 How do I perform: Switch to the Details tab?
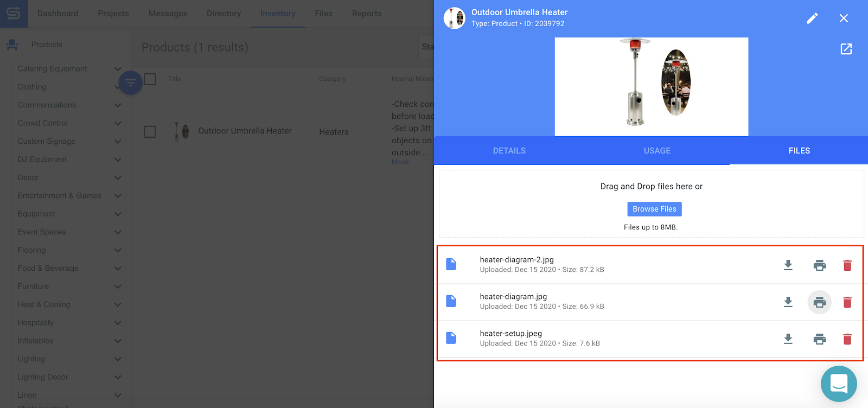pyautogui.click(x=509, y=151)
